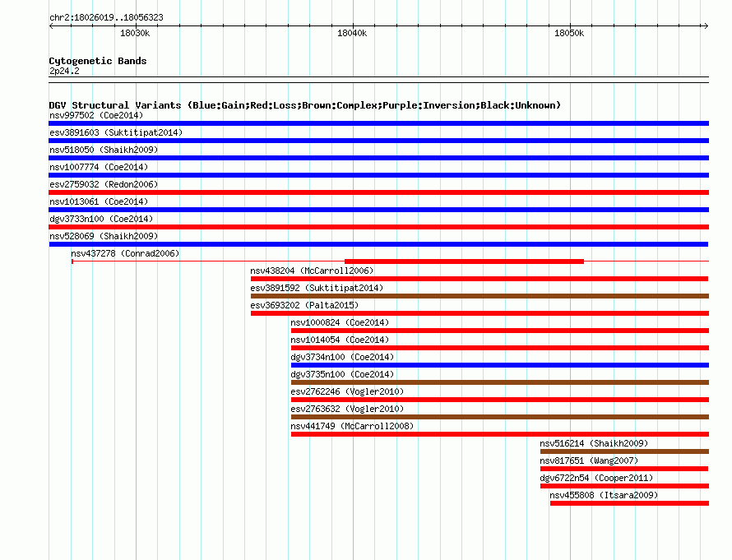
Task: Click the chr2:18026019..18056323 coordinates text
Action: (x=106, y=18)
